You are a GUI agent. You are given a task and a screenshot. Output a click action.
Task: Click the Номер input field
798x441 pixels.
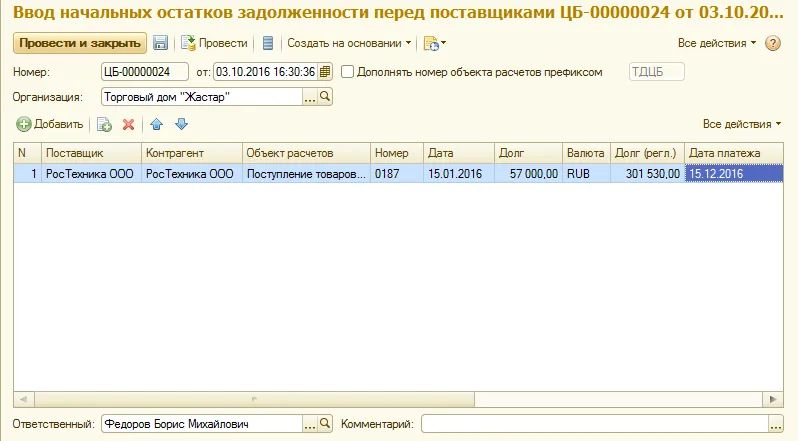pos(145,72)
